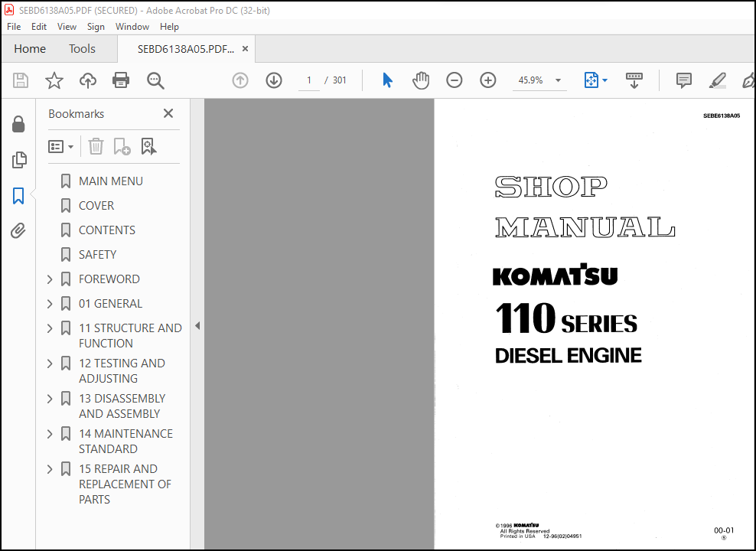This screenshot has width=756, height=551.
Task: Go to previous page with up arrow
Action: point(240,80)
